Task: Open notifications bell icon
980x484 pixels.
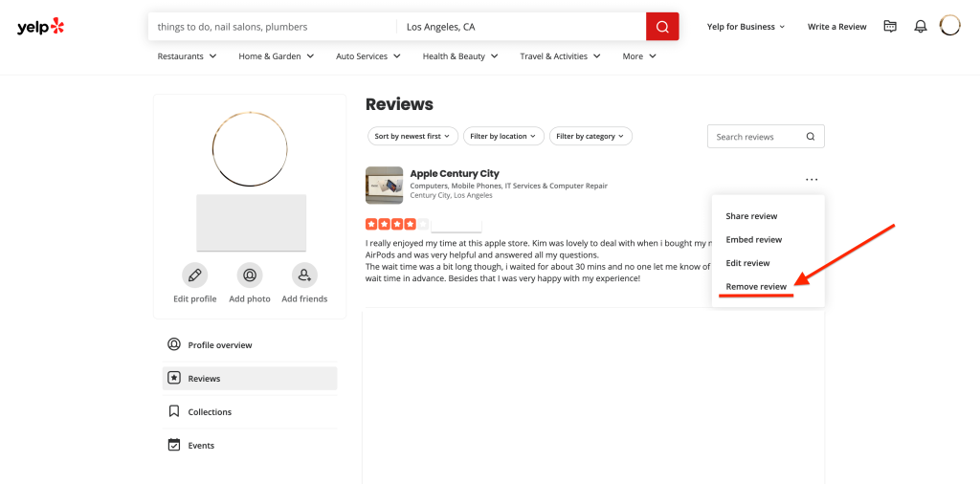Action: [x=920, y=27]
